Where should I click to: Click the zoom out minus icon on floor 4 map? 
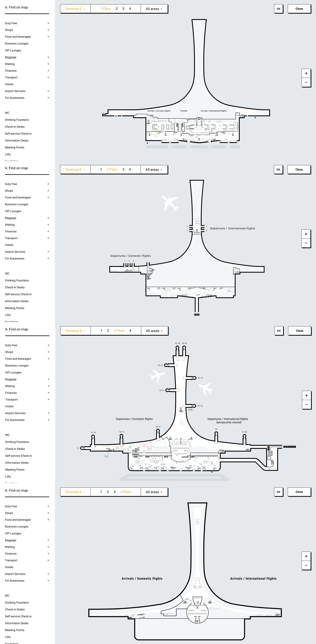(306, 565)
